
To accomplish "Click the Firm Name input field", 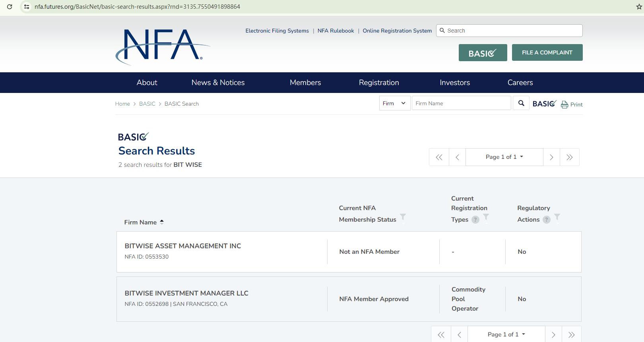I will 461,103.
